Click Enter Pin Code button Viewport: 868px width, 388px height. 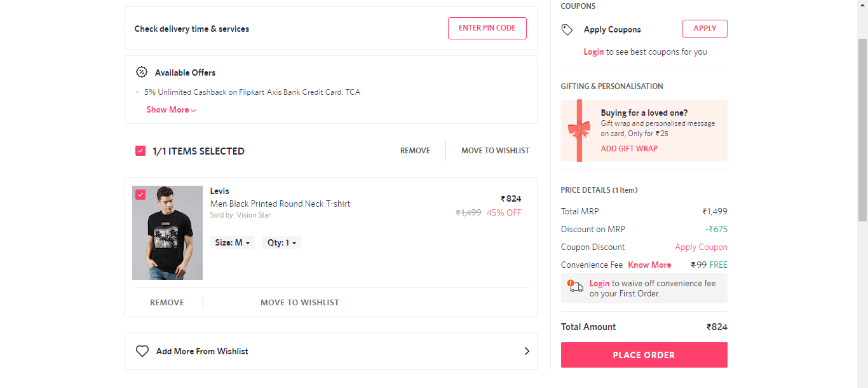(x=487, y=28)
